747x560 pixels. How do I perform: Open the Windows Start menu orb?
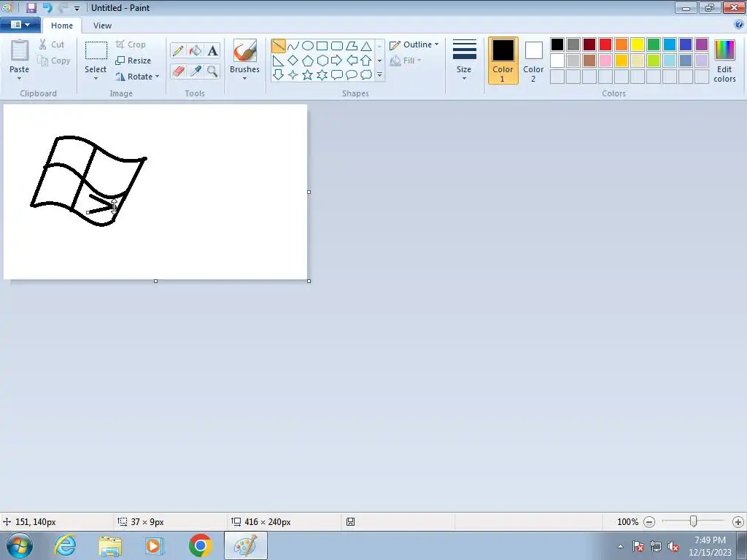coord(20,545)
